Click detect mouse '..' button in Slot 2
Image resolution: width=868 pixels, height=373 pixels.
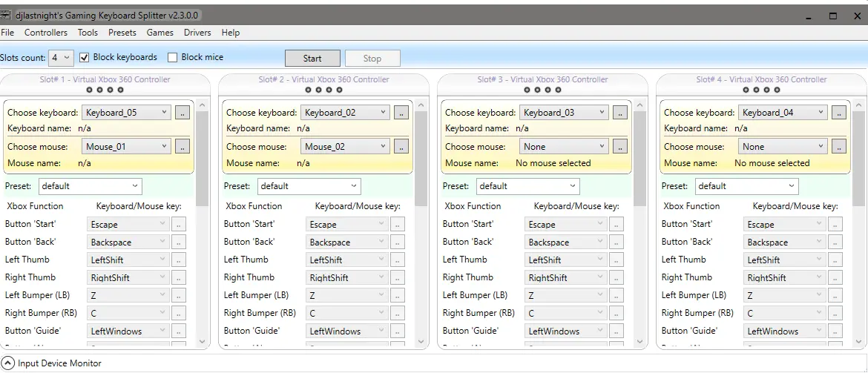tap(401, 147)
